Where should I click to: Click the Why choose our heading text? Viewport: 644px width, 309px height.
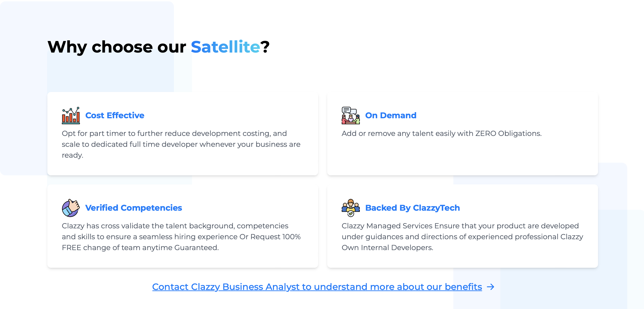pyautogui.click(x=117, y=47)
